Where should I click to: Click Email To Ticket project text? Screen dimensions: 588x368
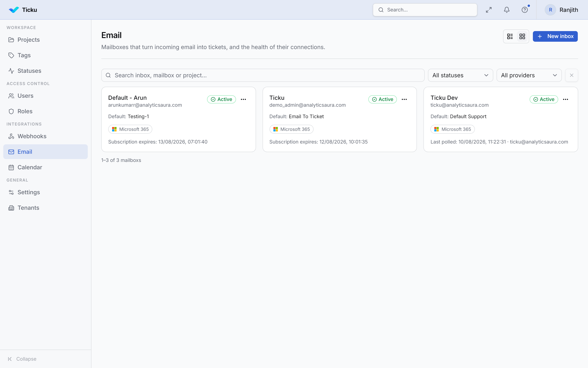(306, 117)
